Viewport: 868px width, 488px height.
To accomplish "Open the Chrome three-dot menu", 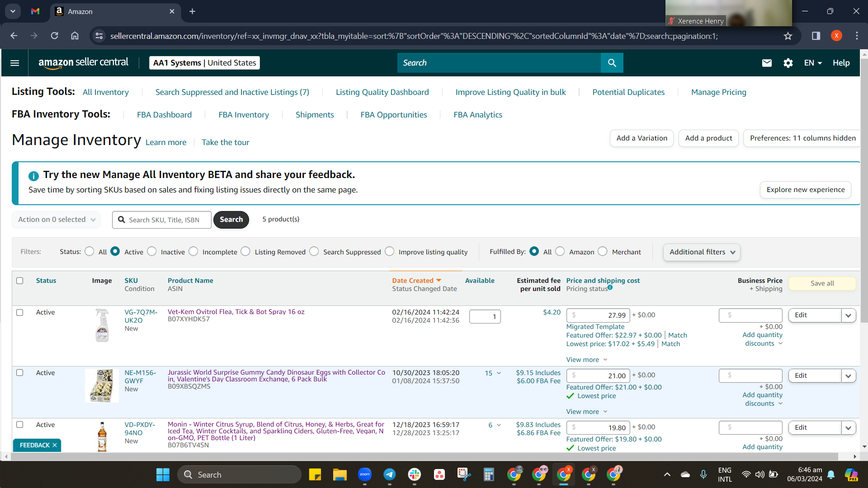I will click(857, 36).
